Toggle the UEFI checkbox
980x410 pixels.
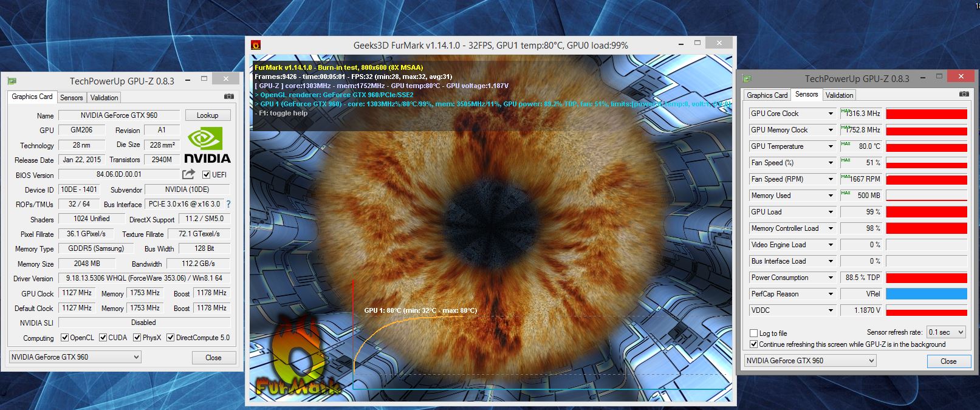tap(206, 175)
